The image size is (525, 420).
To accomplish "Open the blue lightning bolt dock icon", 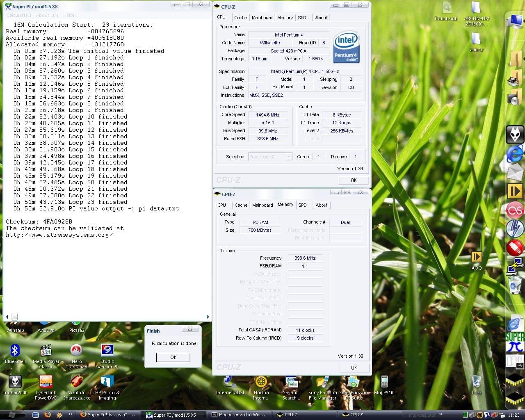I will [515, 229].
